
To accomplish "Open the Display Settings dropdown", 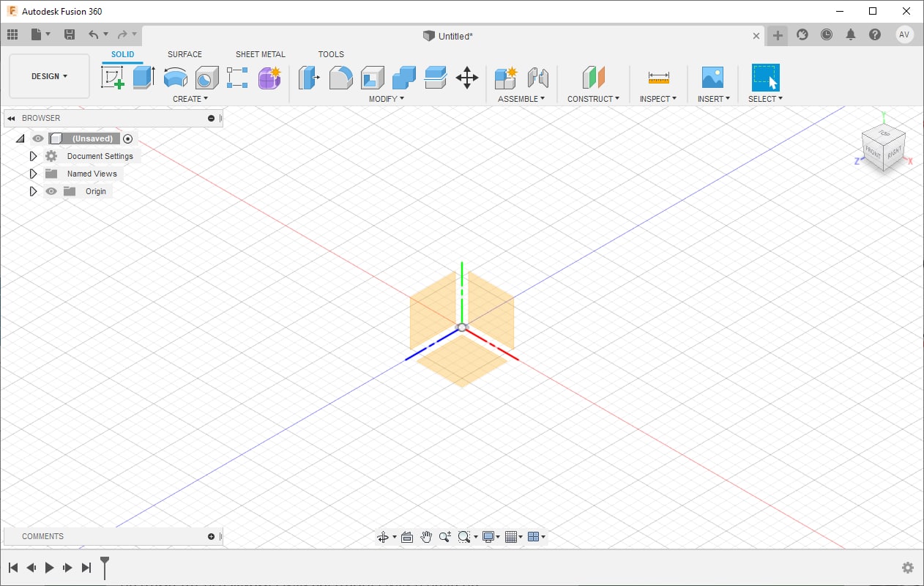I will point(491,537).
